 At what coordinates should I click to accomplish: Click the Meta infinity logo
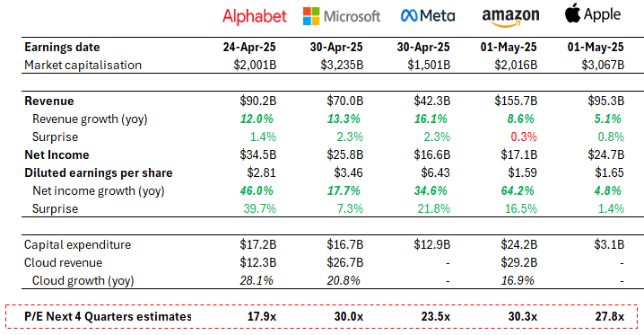pos(409,16)
